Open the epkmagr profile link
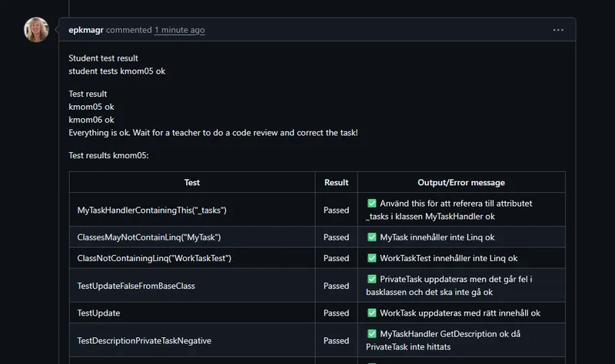The height and width of the screenshot is (364, 615). [x=85, y=30]
